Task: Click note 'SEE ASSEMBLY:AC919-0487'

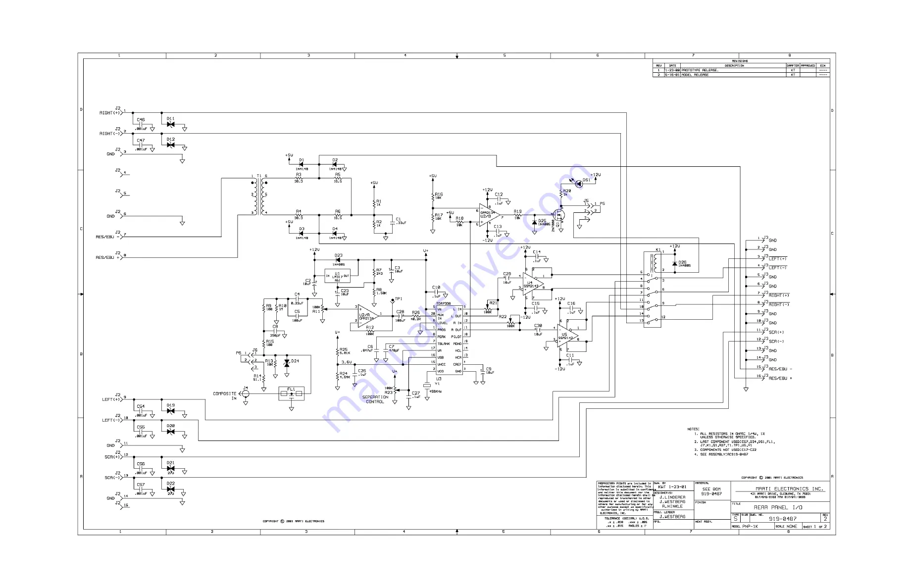Action: point(724,454)
